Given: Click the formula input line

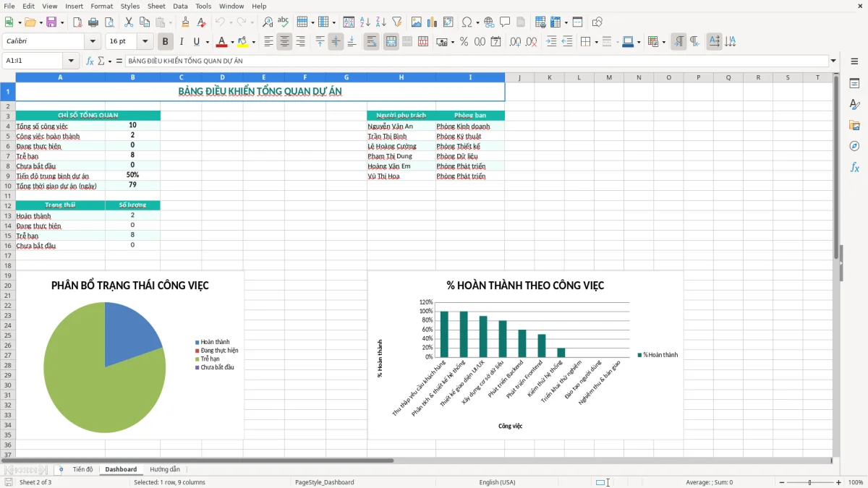Looking at the screenshot, I should point(476,61).
